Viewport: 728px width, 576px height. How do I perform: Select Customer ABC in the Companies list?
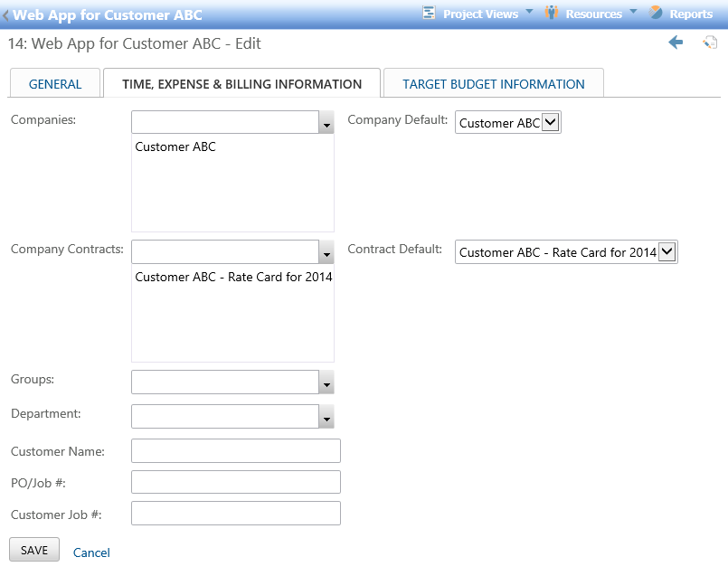(x=175, y=146)
